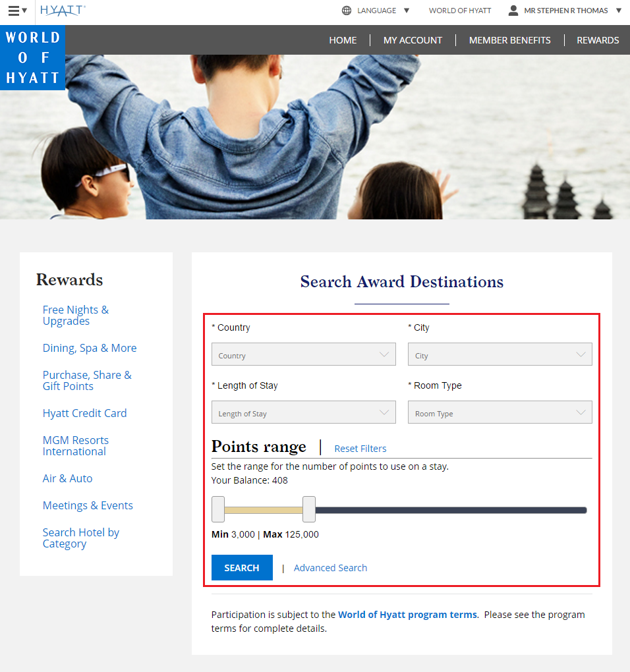Viewport: 630px width, 672px height.
Task: Click the Advanced Search link
Action: tap(330, 568)
